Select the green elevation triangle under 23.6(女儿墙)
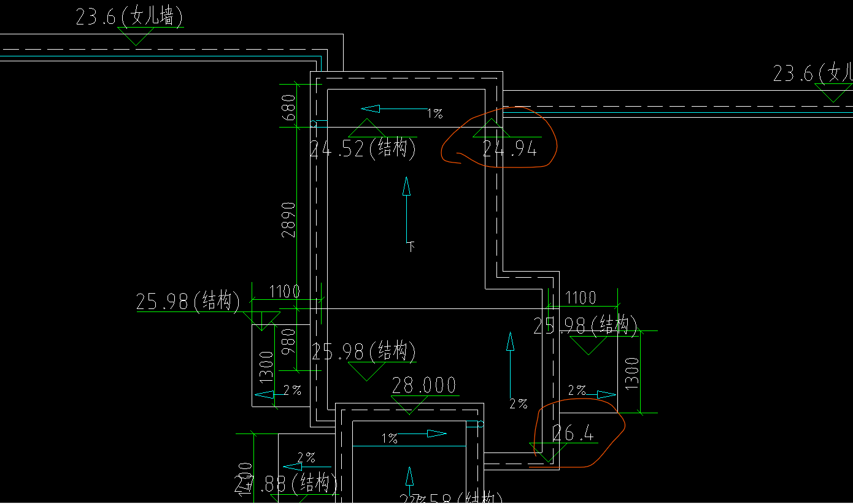This screenshot has height=504, width=853. coord(136,36)
